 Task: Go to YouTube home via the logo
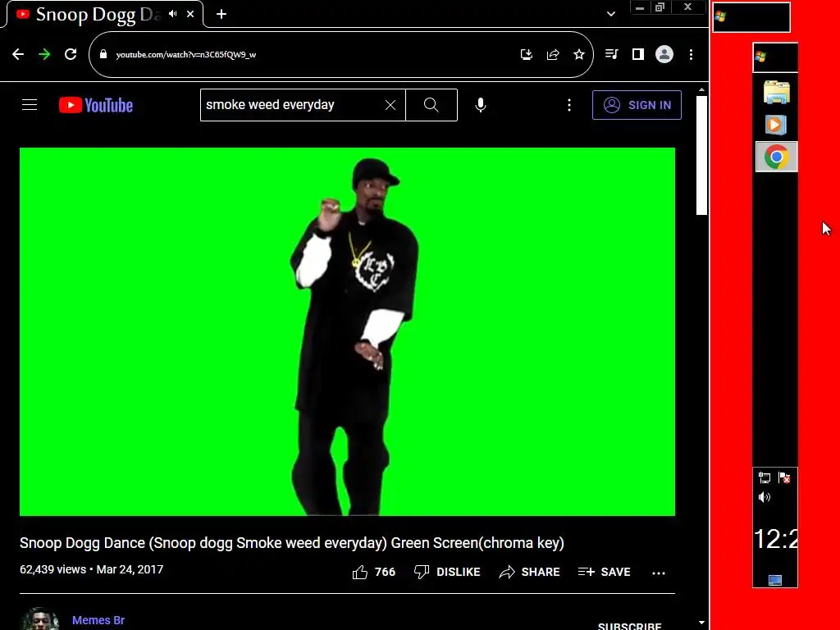pyautogui.click(x=96, y=105)
